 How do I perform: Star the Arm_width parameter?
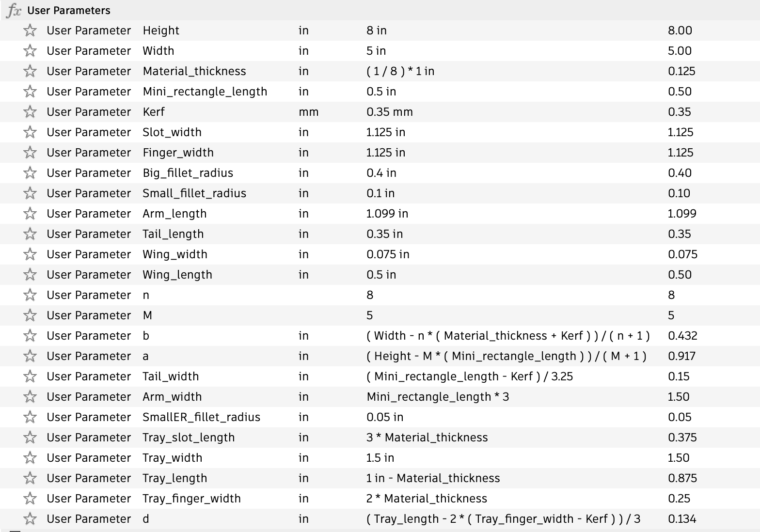[x=30, y=397]
